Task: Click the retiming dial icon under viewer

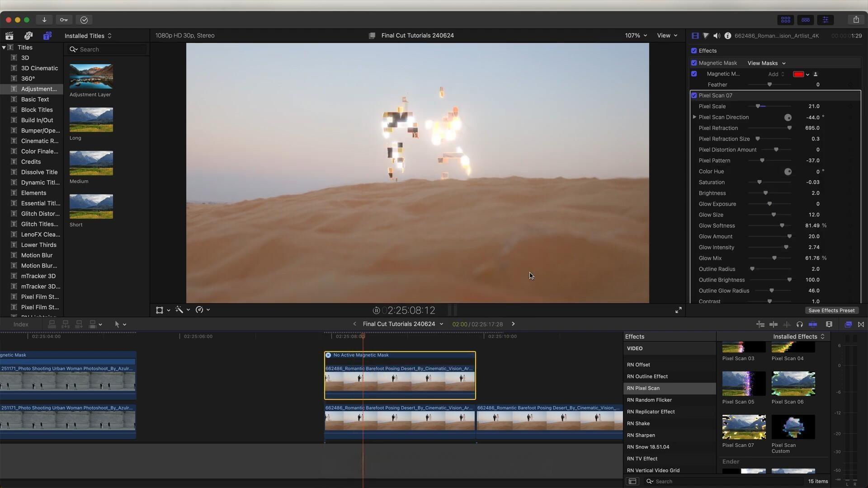Action: tap(199, 310)
